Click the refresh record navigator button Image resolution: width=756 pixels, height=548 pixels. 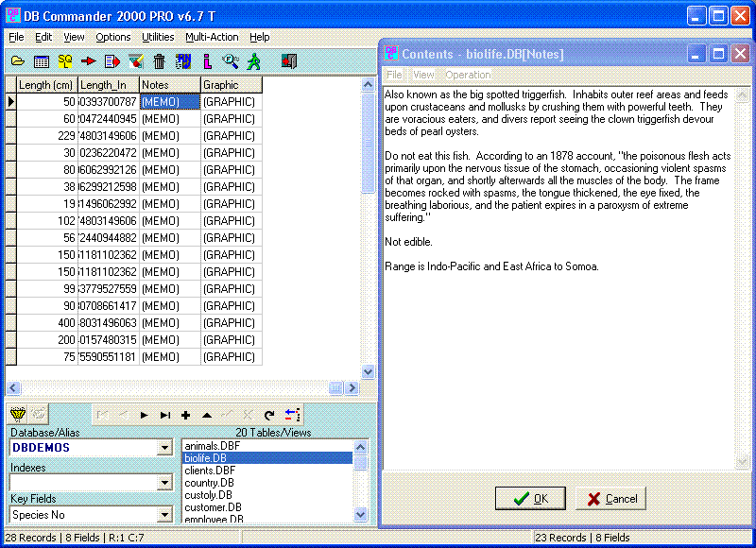269,415
